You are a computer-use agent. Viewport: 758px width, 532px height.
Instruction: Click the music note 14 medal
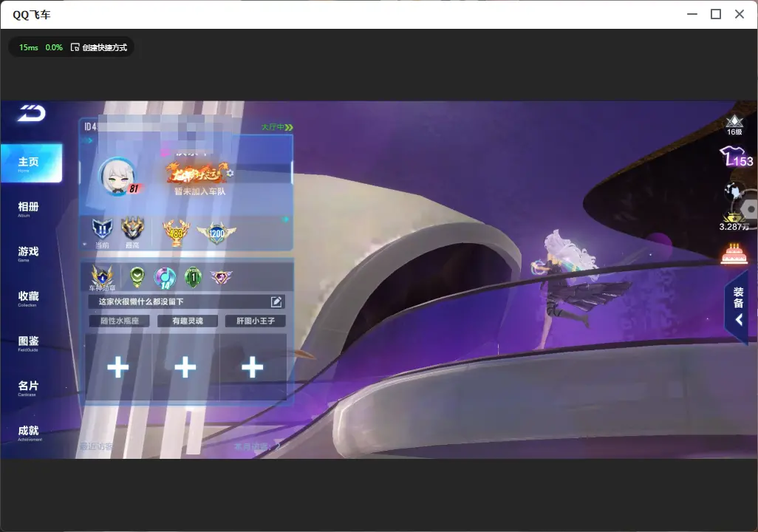click(165, 278)
